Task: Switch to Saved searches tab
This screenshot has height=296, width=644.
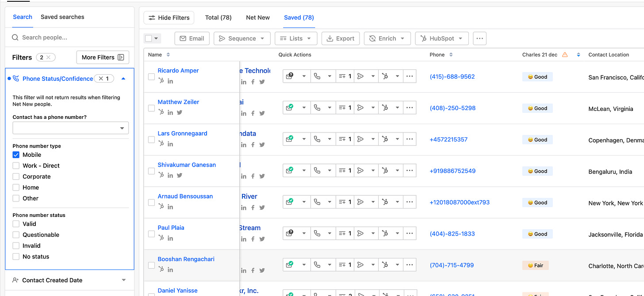Action: (62, 17)
